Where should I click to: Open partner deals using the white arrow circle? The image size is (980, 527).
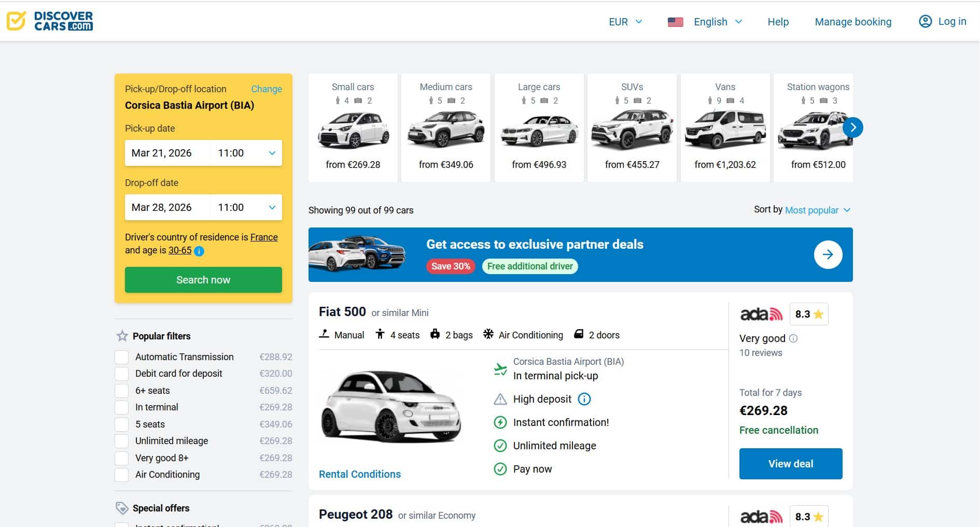[x=828, y=254]
